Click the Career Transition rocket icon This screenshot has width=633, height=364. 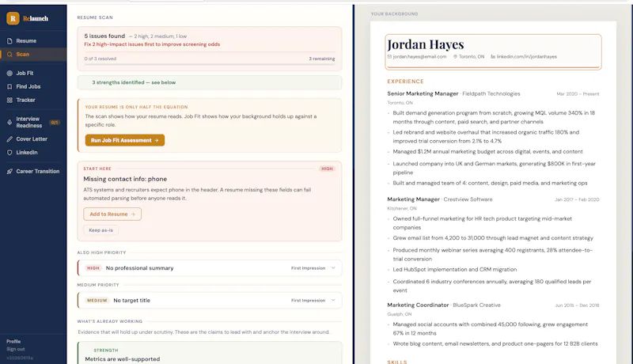[9, 171]
